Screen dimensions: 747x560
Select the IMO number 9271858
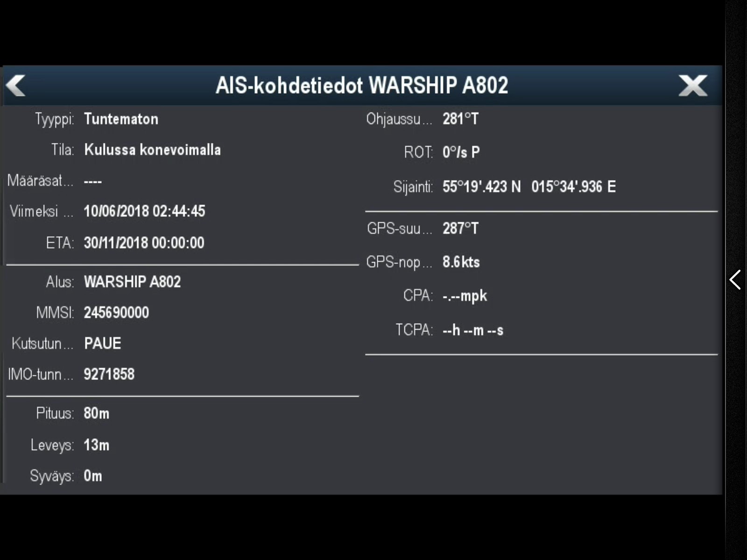(x=109, y=374)
